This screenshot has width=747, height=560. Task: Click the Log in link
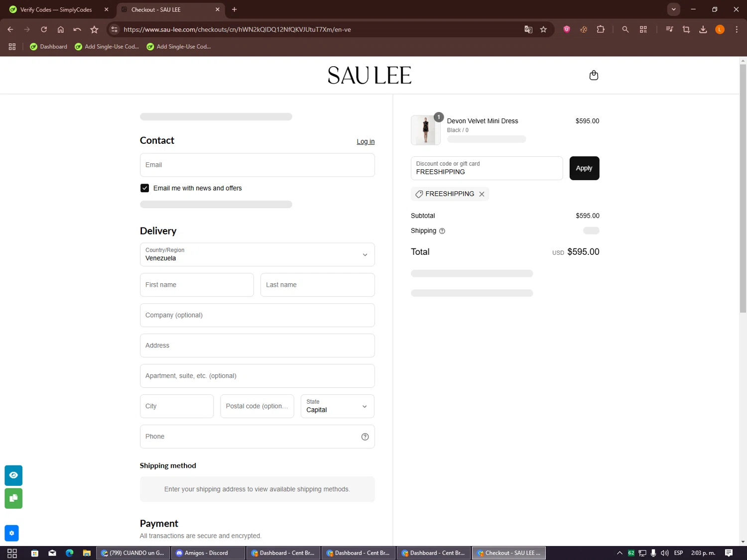[366, 142]
